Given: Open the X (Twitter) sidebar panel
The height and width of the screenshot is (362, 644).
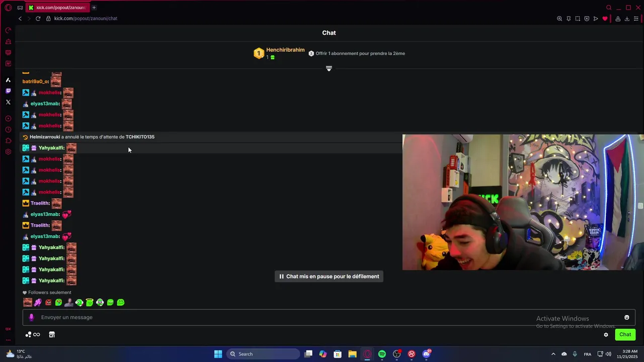Looking at the screenshot, I should click(x=8, y=102).
